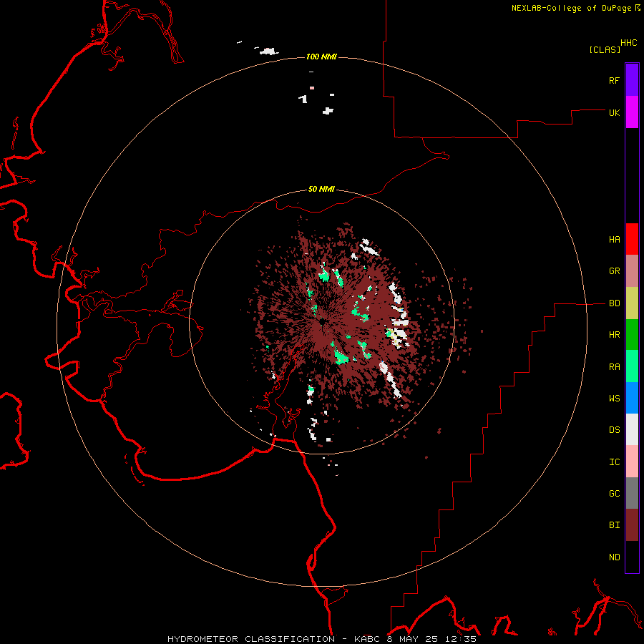Screen dimensions: 644x644
Task: Click the HHC product label
Action: 629,43
